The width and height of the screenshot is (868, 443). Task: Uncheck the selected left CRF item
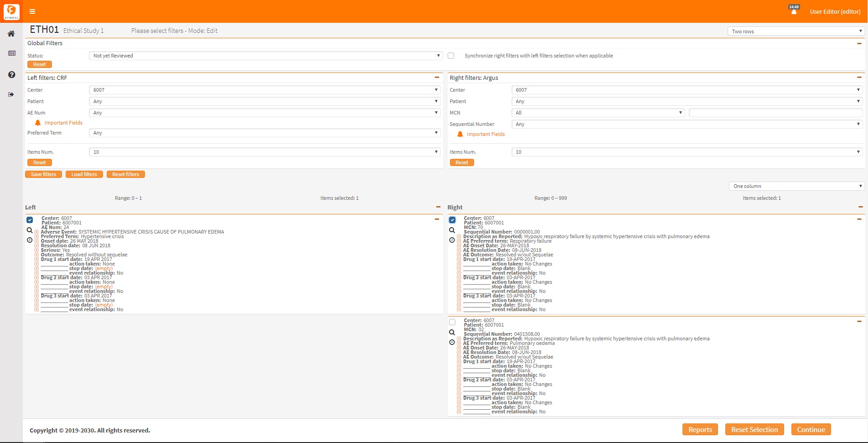(30, 220)
